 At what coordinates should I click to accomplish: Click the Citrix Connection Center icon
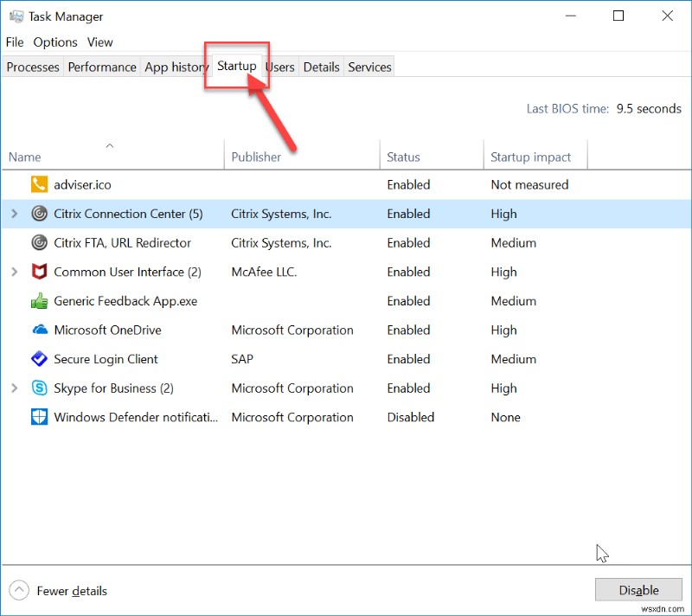coord(38,214)
